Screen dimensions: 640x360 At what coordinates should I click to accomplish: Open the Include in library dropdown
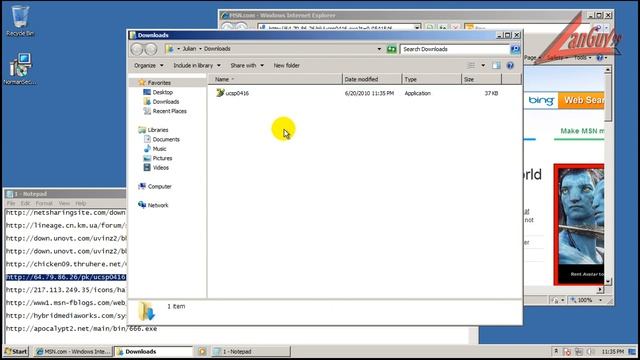[197, 65]
